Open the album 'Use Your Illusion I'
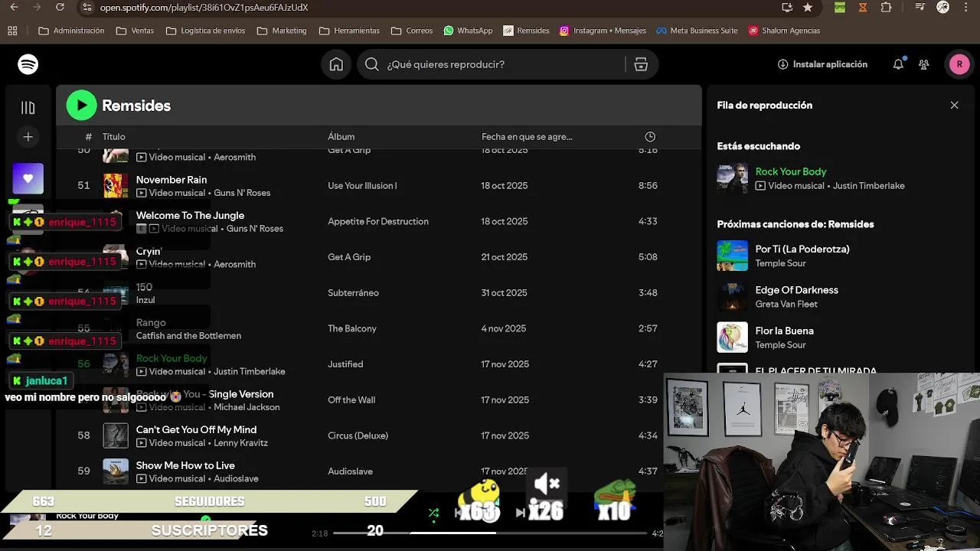980x551 pixels. coord(362,186)
